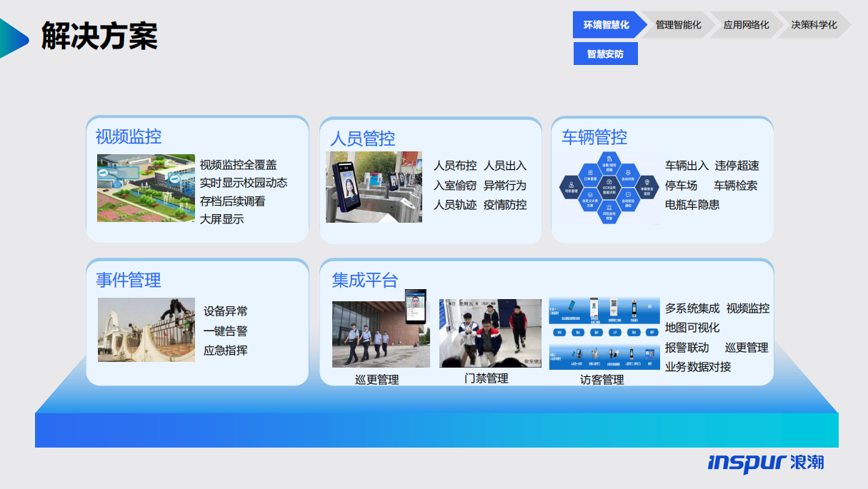868x489 pixels.
Task: Open the fence-climbing event photo
Action: click(146, 330)
